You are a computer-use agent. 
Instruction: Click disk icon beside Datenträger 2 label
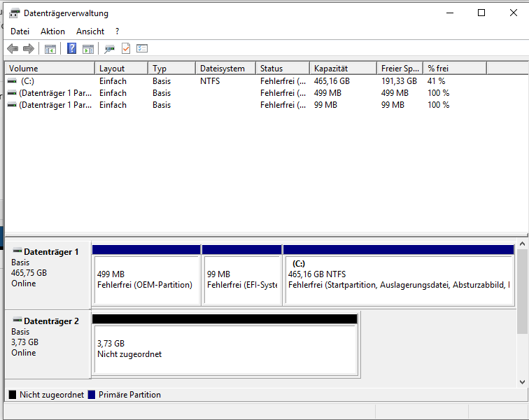(17, 320)
